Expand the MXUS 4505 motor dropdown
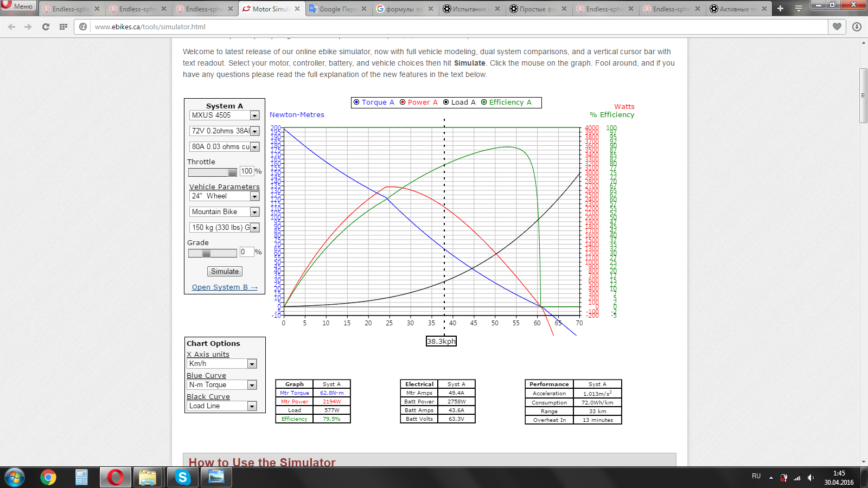Image resolution: width=868 pixels, height=488 pixels. [x=254, y=115]
